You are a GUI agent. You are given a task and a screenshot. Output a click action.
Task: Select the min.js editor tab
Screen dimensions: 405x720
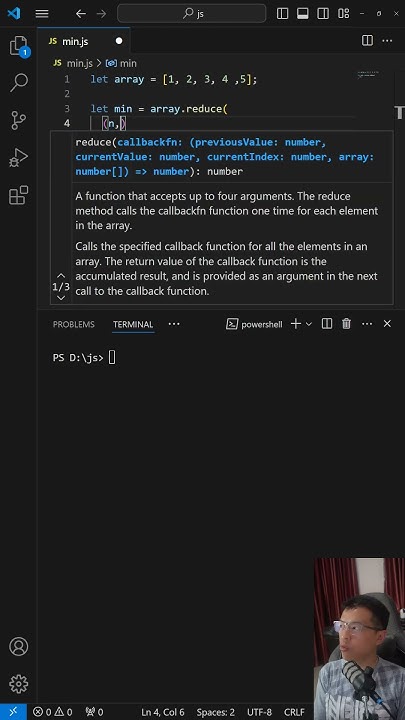84,41
